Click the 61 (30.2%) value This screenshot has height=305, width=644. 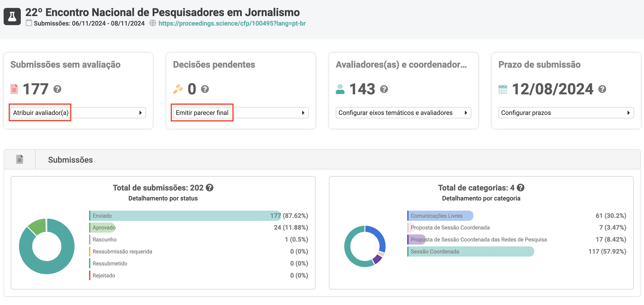pos(611,216)
